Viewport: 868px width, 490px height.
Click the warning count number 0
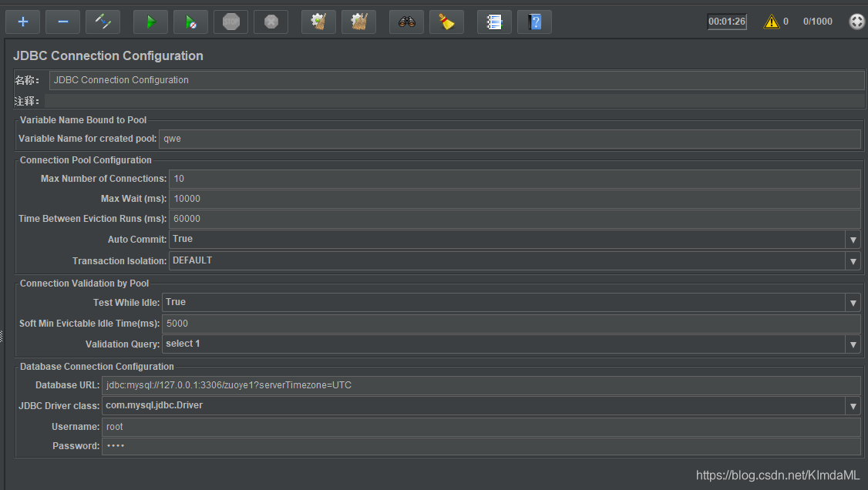786,22
